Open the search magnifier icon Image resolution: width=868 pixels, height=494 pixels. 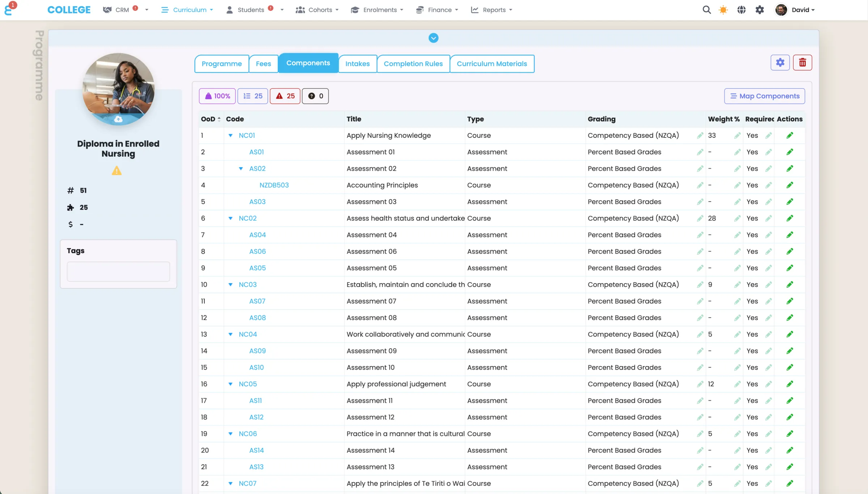(x=706, y=10)
